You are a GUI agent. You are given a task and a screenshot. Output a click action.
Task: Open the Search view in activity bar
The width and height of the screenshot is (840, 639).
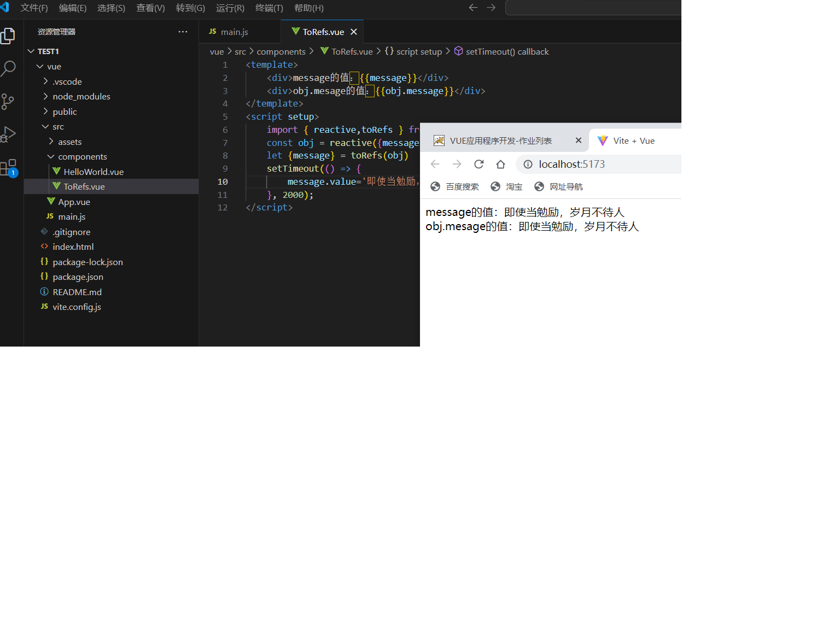pos(8,68)
